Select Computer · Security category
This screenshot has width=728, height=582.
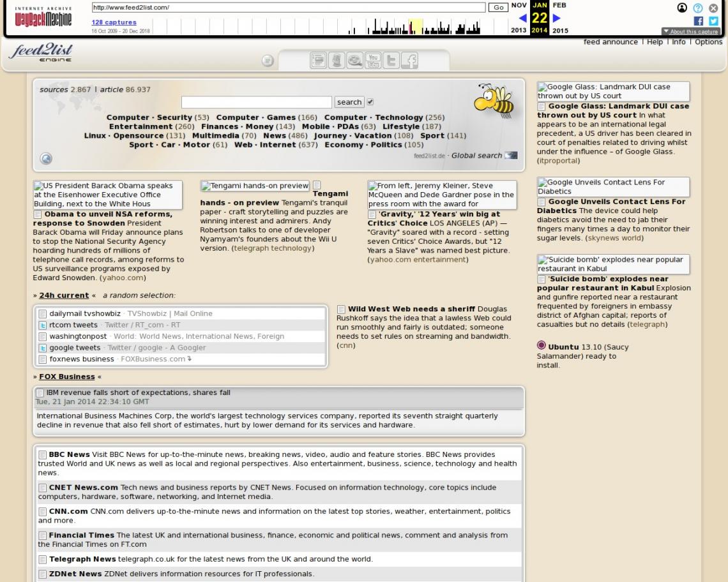149,117
